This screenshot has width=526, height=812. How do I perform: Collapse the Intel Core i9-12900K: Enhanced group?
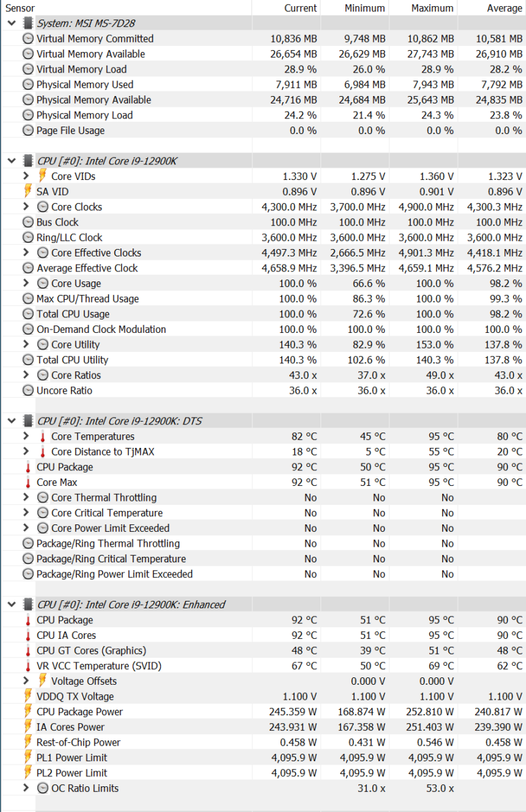click(11, 604)
